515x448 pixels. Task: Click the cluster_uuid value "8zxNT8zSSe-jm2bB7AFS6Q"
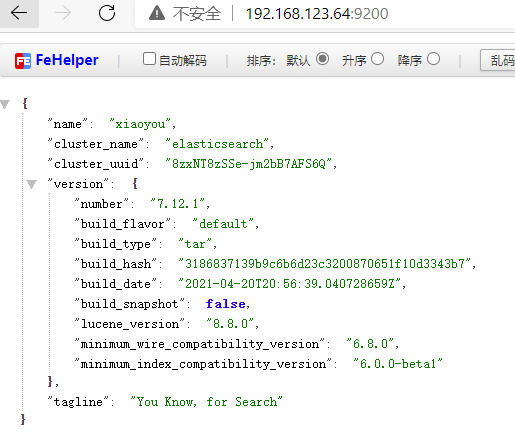[x=249, y=164]
